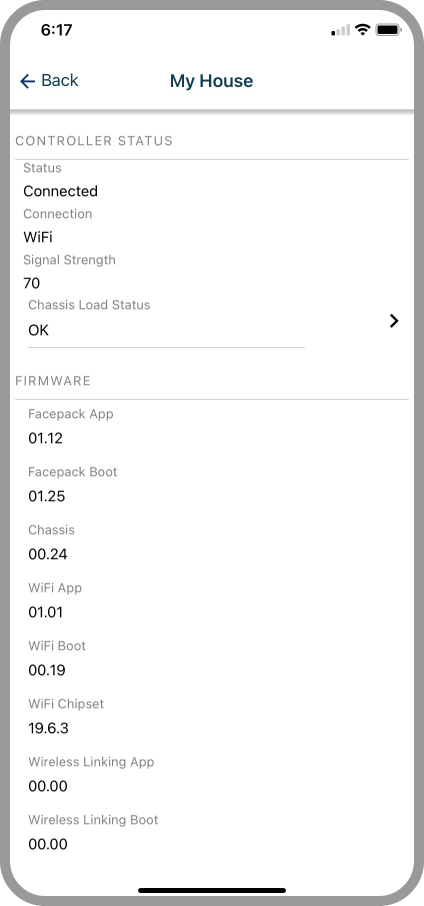Click the battery icon in status bar
424x906 pixels.
click(388, 29)
